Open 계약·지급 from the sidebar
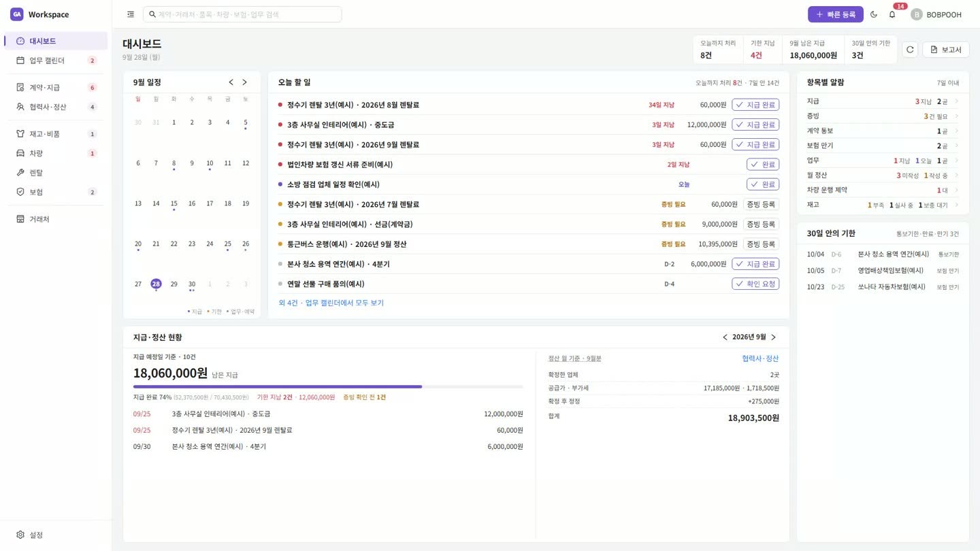Viewport: 980px width, 551px height. (56, 87)
